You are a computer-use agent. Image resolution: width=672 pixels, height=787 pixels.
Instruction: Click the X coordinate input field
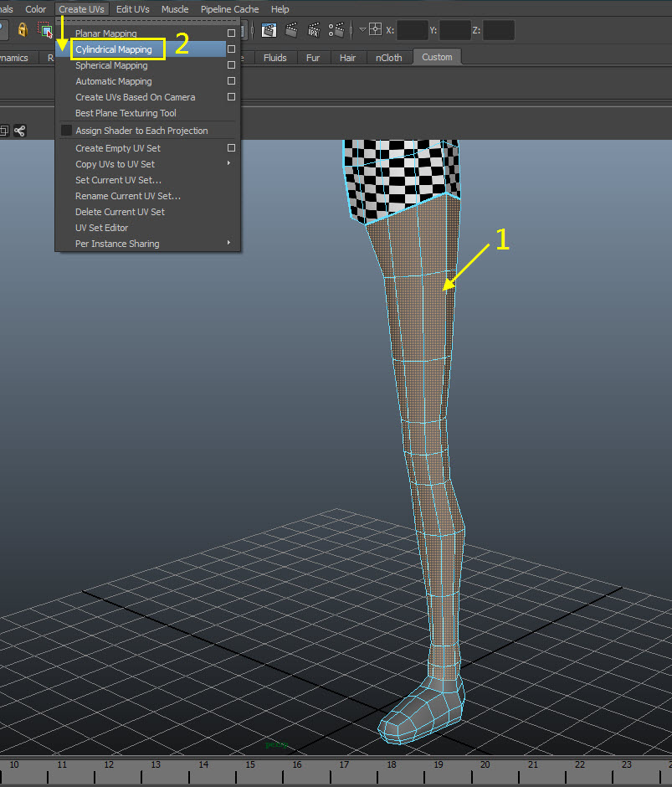pos(413,30)
